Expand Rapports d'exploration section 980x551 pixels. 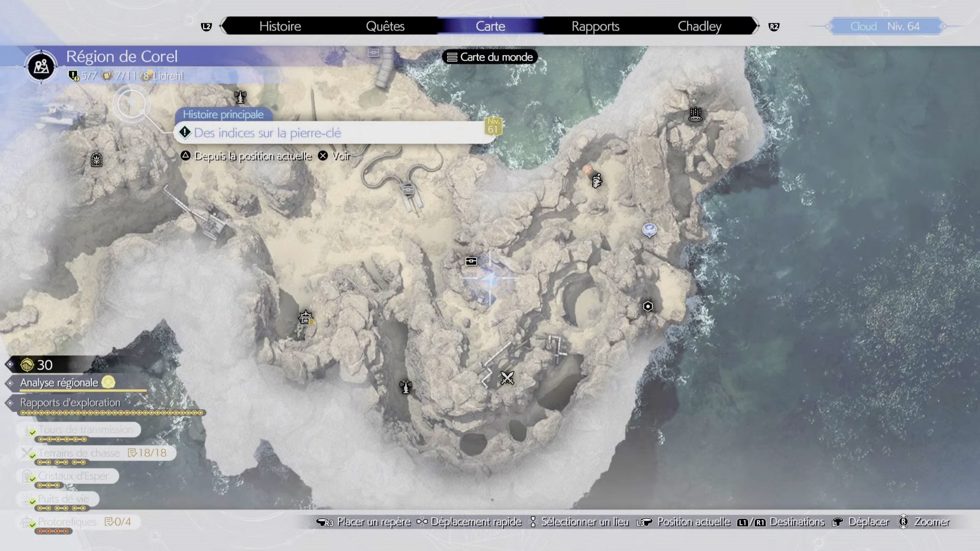[x=70, y=403]
